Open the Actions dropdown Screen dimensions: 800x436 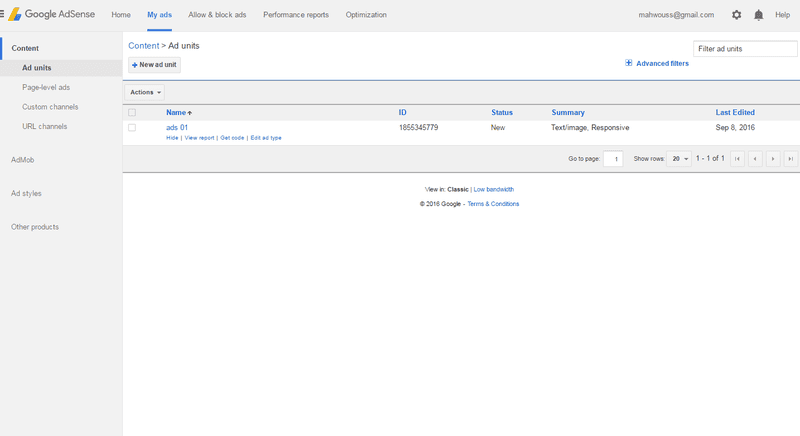[x=145, y=92]
